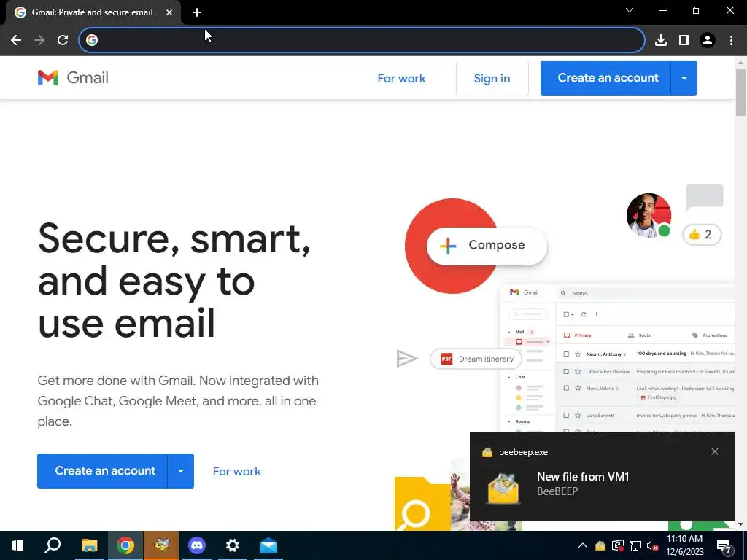Click the network icon in system tray

point(635,545)
